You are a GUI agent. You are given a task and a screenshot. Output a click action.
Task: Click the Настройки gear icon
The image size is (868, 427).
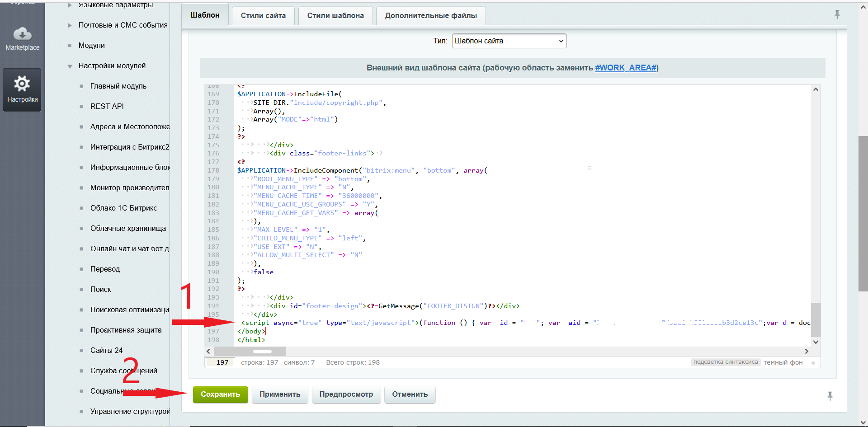(22, 84)
